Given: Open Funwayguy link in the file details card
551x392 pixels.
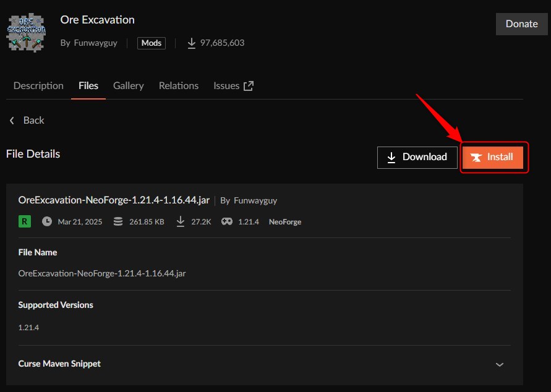Looking at the screenshot, I should [255, 200].
